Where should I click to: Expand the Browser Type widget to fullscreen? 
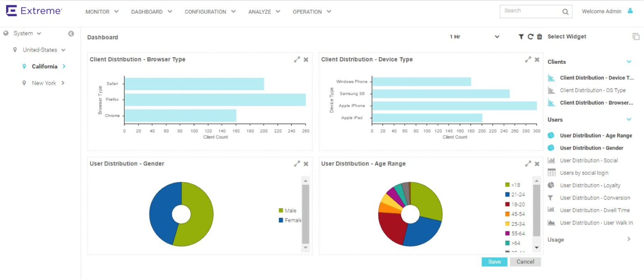(x=297, y=60)
